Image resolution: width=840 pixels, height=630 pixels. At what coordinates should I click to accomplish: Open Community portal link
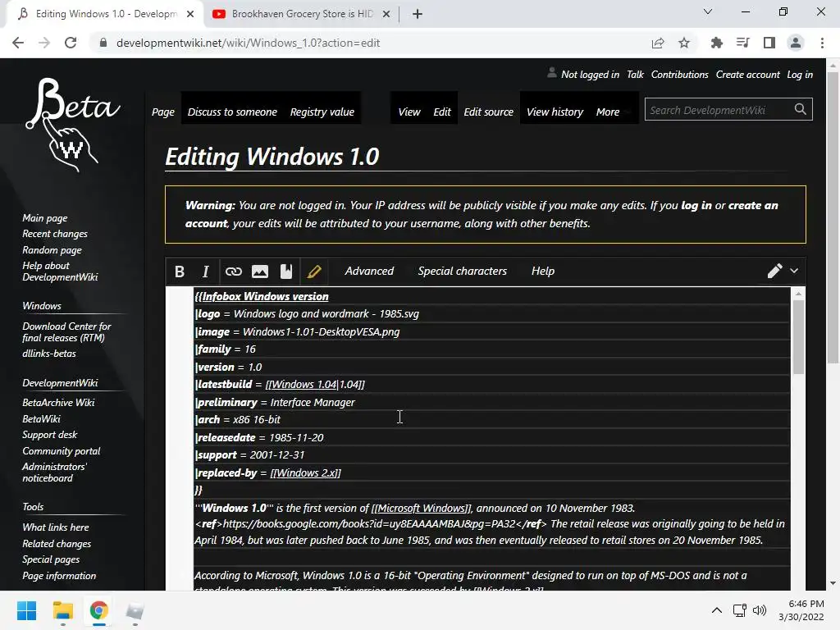click(61, 451)
